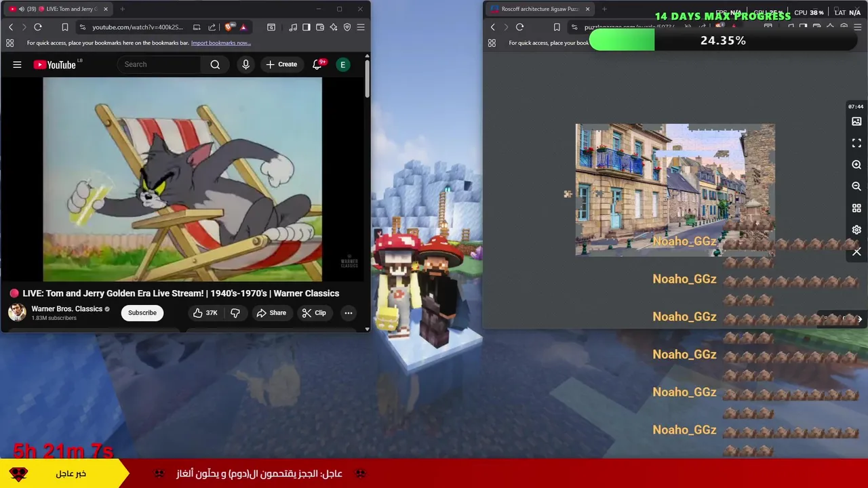Bookmark the YouTube page
The image size is (868, 488).
[65, 27]
